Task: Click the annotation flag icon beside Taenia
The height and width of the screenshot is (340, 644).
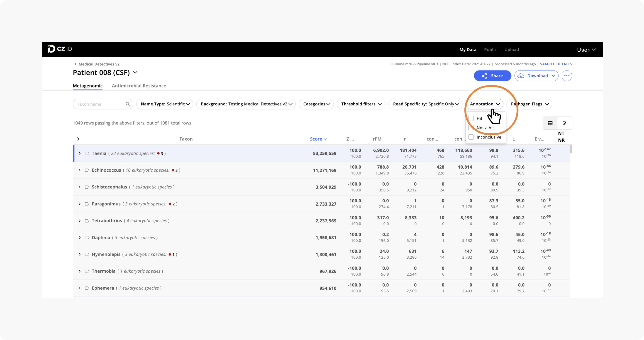Action: tap(87, 153)
